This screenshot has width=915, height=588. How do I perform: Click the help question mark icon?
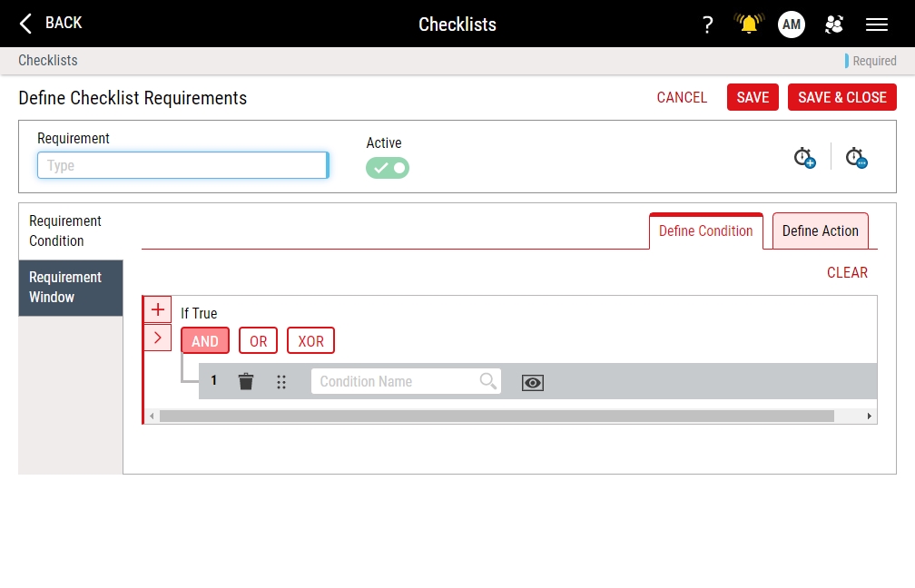[708, 24]
